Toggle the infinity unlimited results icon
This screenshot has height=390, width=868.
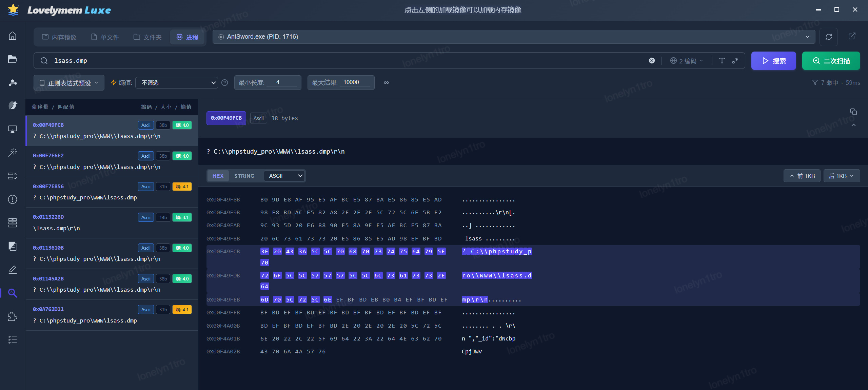point(386,83)
